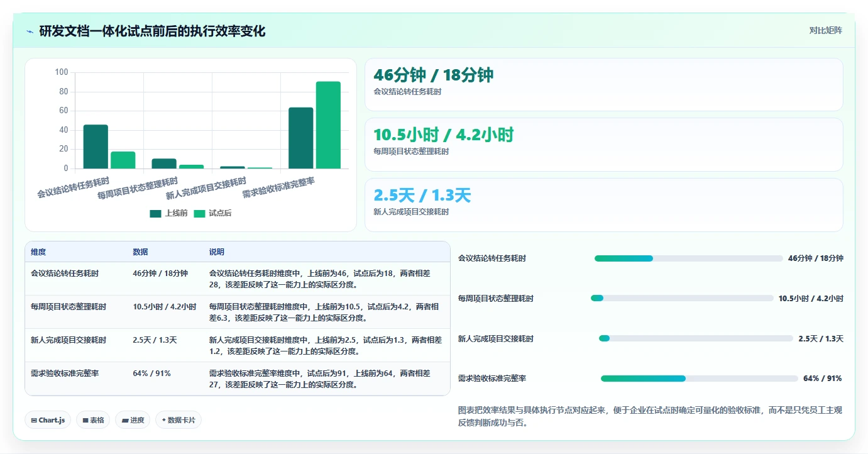The height and width of the screenshot is (454, 868).
Task: Toggle the 上线前 legend swatch
Action: (156, 213)
